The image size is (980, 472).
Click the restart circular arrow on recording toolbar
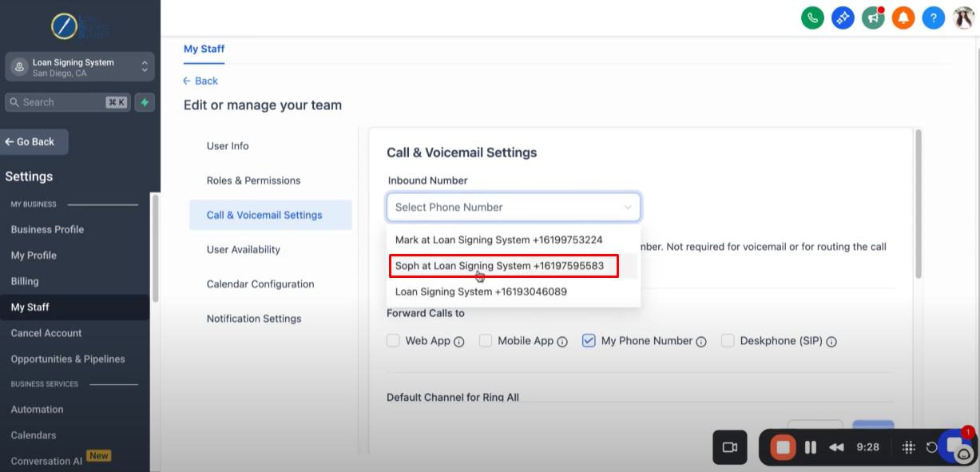point(931,447)
